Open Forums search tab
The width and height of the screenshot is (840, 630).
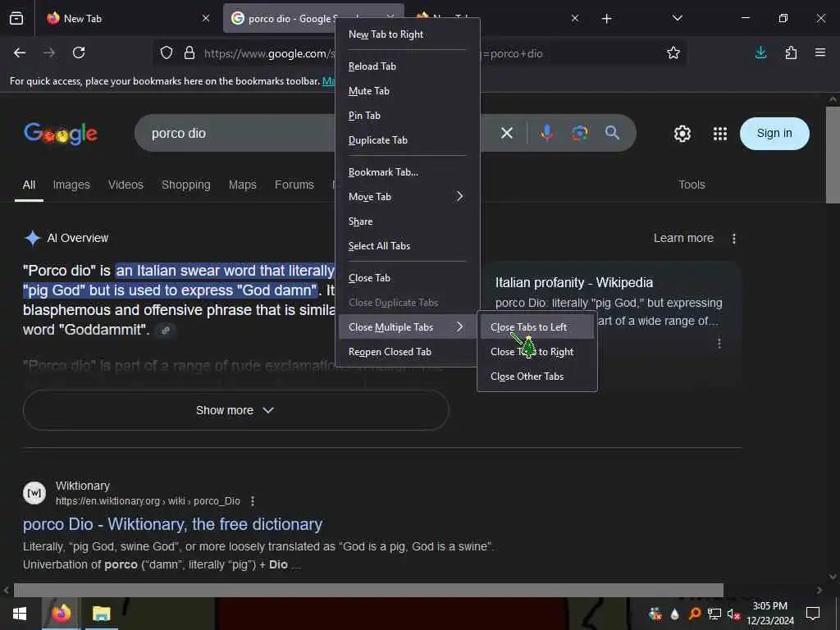point(294,185)
